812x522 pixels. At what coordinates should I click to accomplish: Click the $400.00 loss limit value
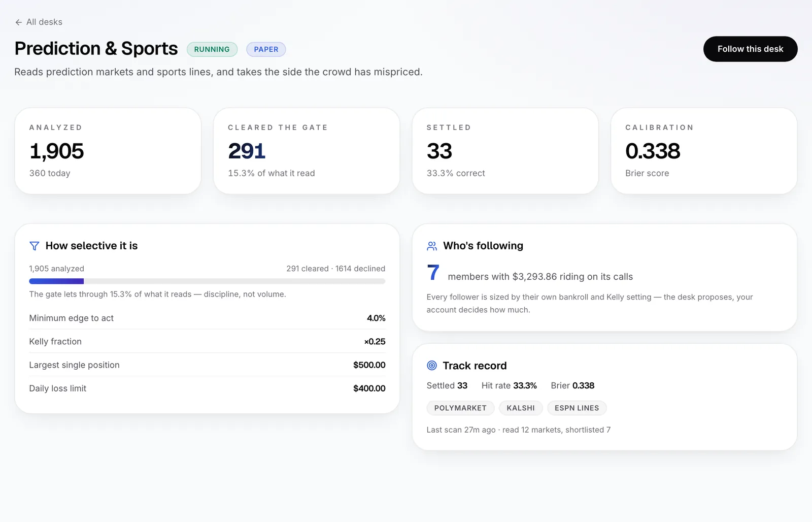pyautogui.click(x=369, y=388)
